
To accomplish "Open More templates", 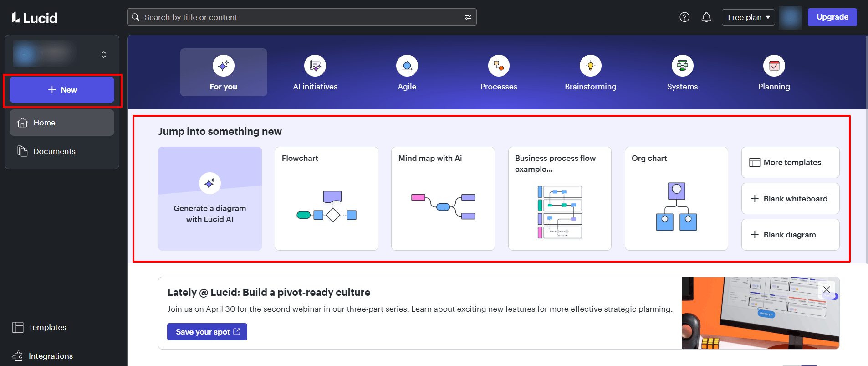I will coord(790,162).
